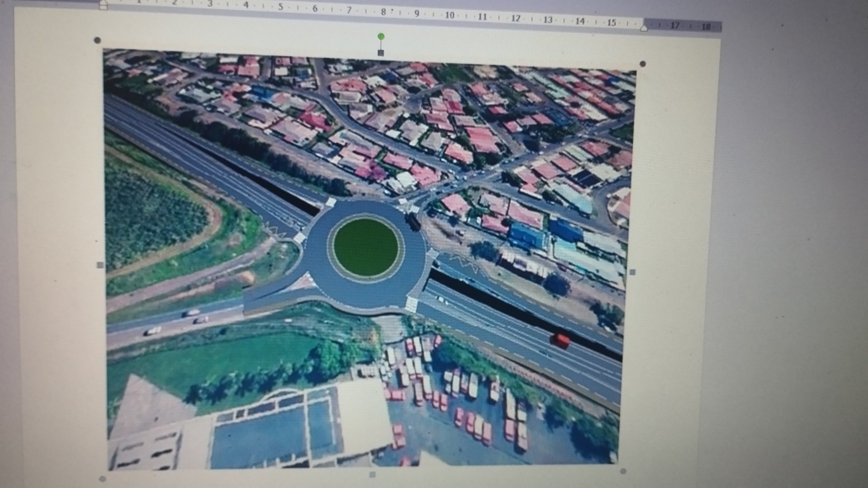Viewport: 868px width, 488px height.
Task: Click the bottom-right corner sizing handle
Action: [623, 471]
